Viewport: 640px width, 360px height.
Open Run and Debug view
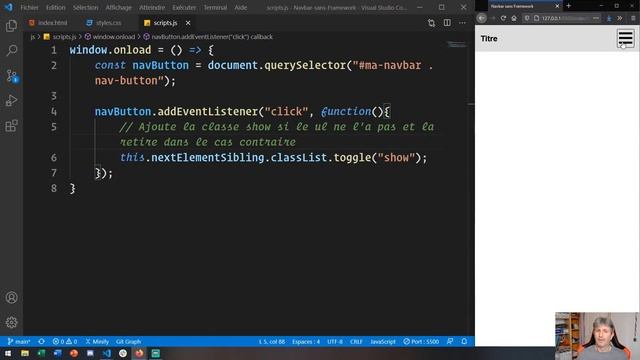11,100
